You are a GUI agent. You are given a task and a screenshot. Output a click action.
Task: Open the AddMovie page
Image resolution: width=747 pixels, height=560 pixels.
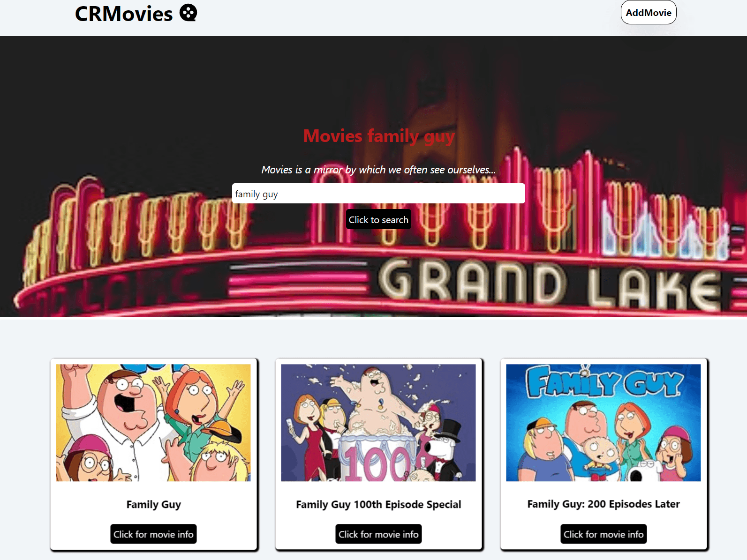coord(649,13)
